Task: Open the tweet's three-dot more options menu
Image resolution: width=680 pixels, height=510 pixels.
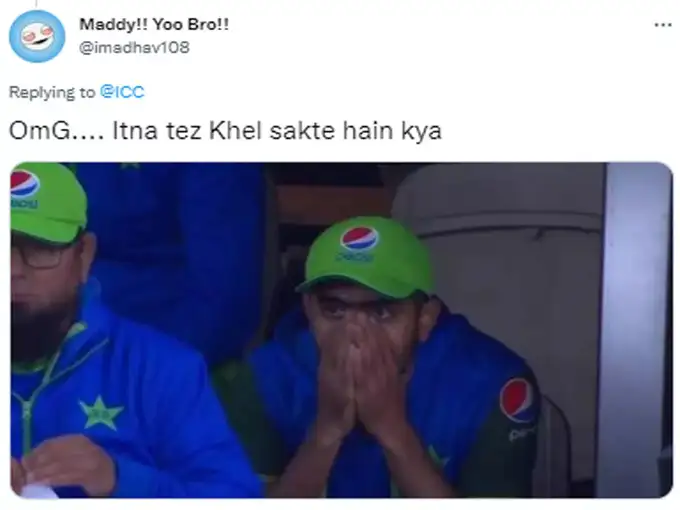Action: click(x=663, y=25)
